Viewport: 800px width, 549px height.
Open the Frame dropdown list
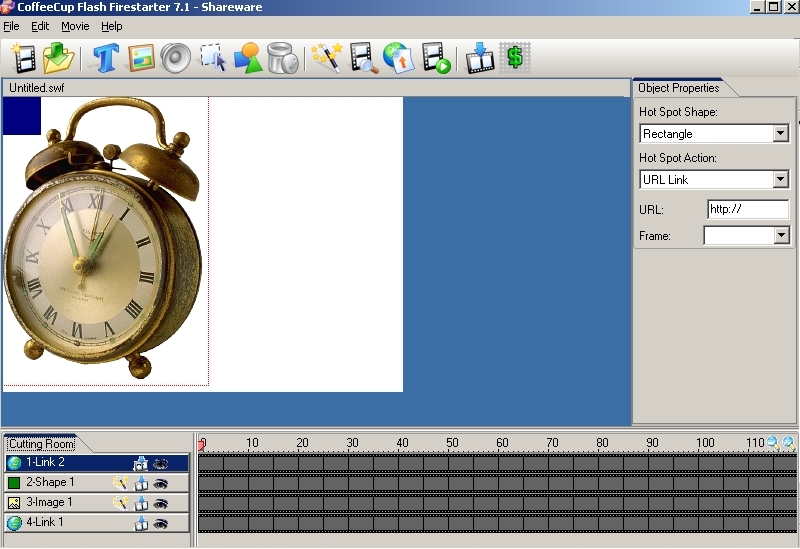tap(780, 235)
